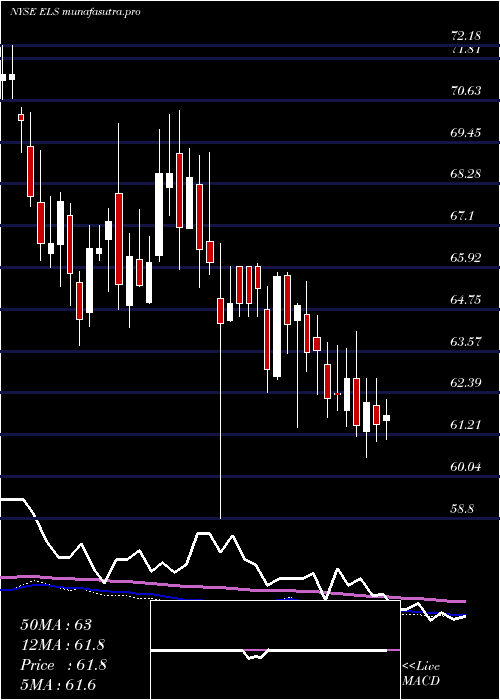Screen dimensions: 500x700
Task: Click the 62.39 price axis label
Action: (466, 383)
